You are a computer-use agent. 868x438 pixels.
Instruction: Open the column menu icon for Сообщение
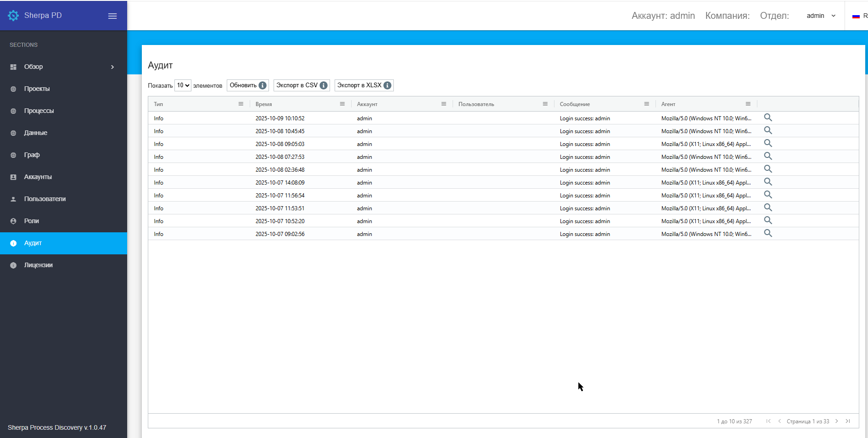point(647,104)
